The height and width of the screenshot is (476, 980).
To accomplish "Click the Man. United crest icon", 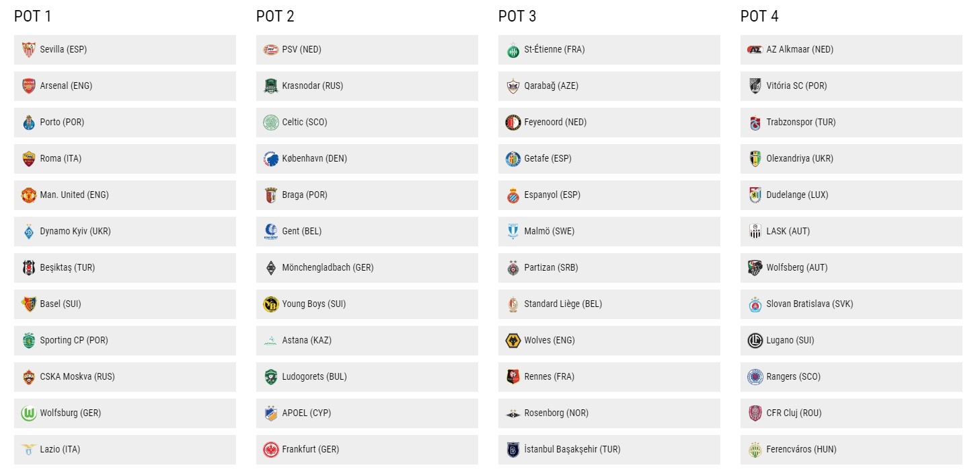I will pos(29,195).
